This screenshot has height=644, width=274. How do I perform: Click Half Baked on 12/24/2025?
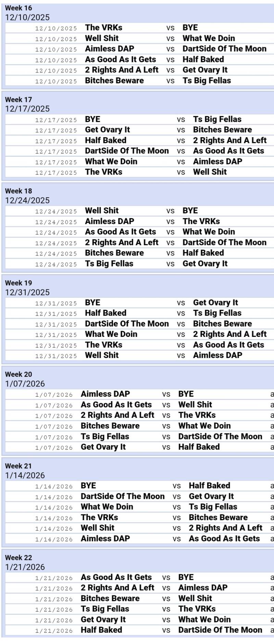(203, 253)
